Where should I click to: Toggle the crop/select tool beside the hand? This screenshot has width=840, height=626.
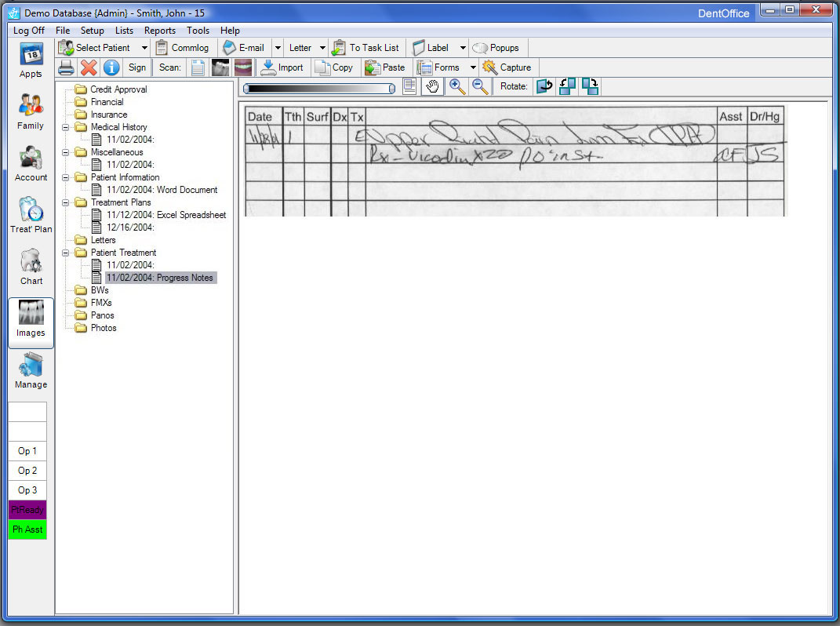click(x=409, y=86)
